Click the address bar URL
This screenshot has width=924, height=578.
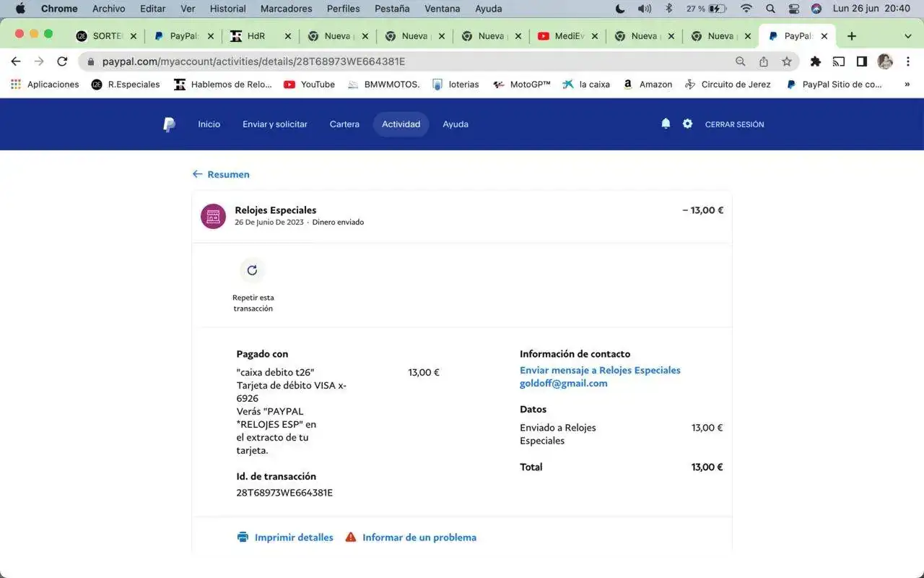click(x=253, y=61)
